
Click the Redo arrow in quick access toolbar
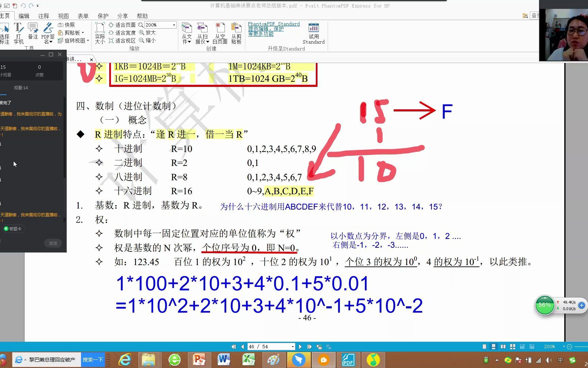[x=31, y=5]
